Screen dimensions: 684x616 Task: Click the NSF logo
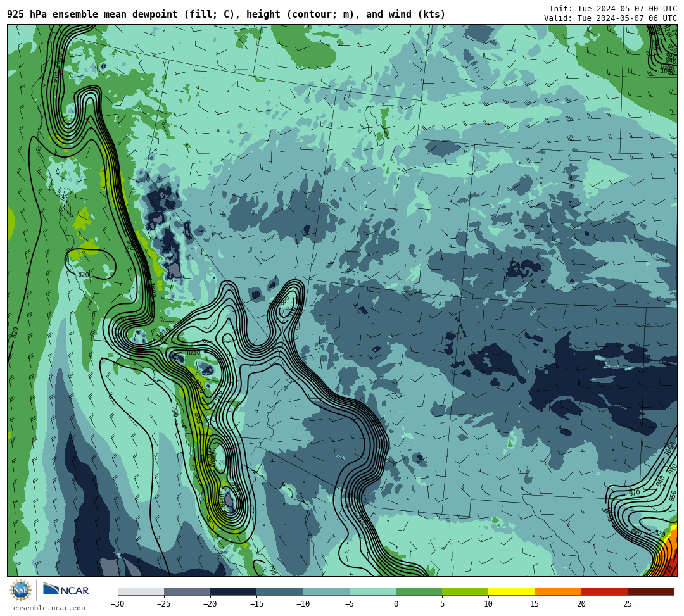pyautogui.click(x=20, y=590)
